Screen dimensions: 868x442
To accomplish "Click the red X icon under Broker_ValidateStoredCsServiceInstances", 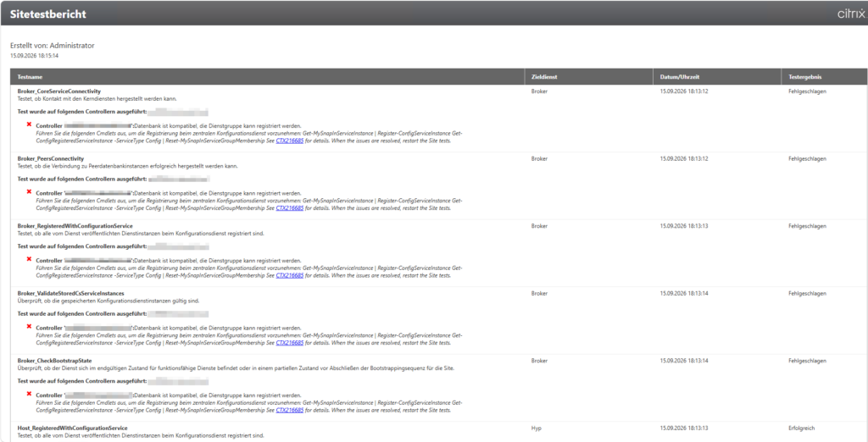I will click(x=29, y=326).
